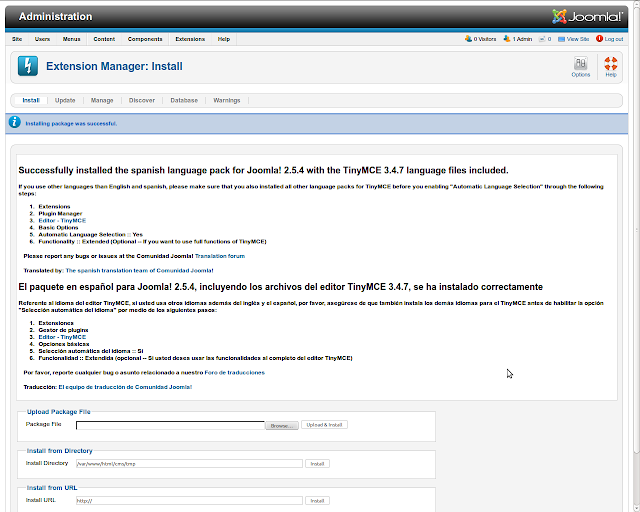Click the 'Upload Package File' legend

(x=59, y=412)
